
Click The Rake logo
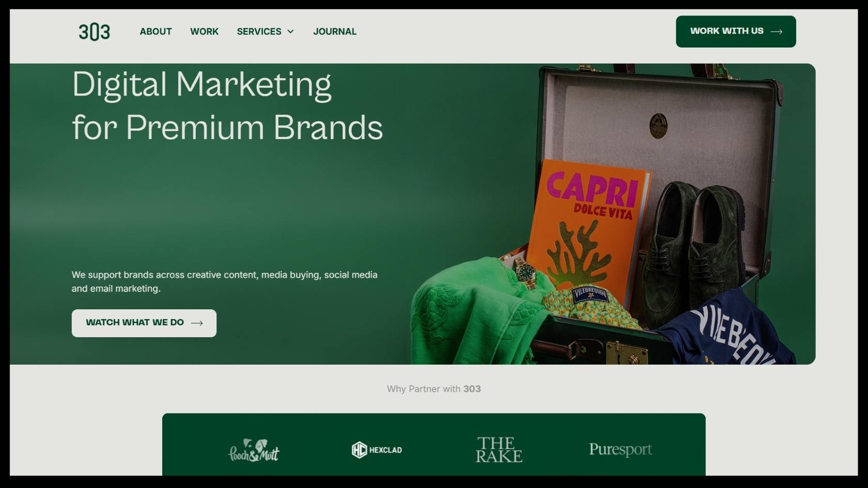[499, 450]
